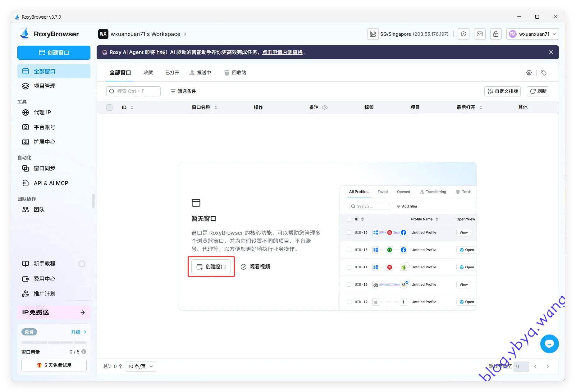Toggle the 备注 column eye visibility icon
This screenshot has width=576, height=392.
[325, 107]
